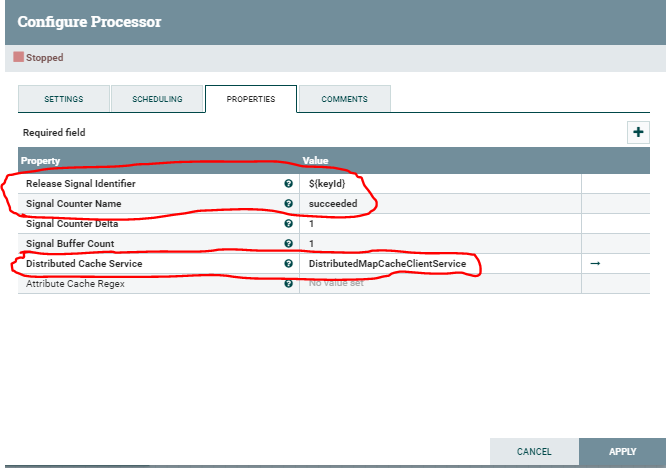The height and width of the screenshot is (468, 666).
Task: Select the Properties tab
Action: pos(251,99)
